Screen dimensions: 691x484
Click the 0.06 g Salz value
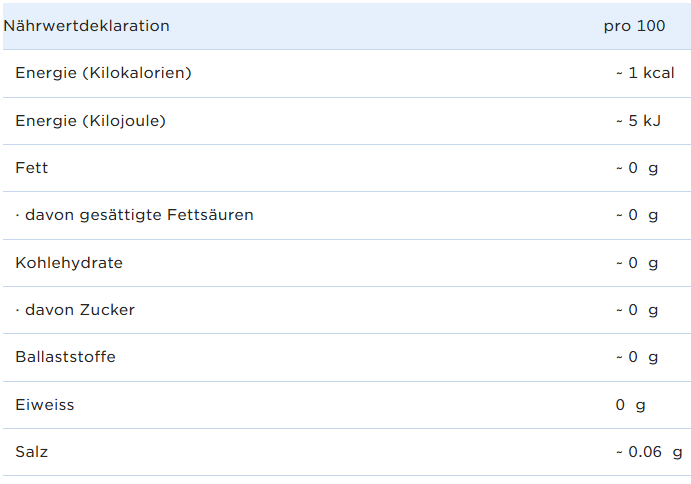pyautogui.click(x=649, y=452)
